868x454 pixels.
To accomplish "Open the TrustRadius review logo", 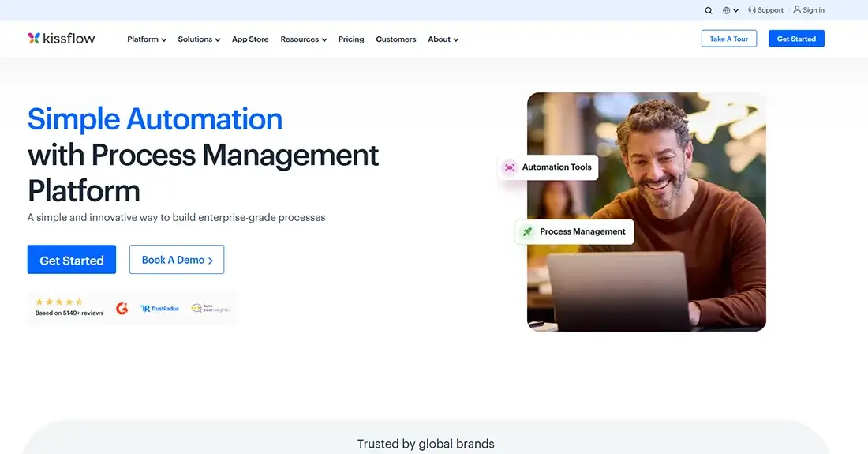I will tap(159, 309).
